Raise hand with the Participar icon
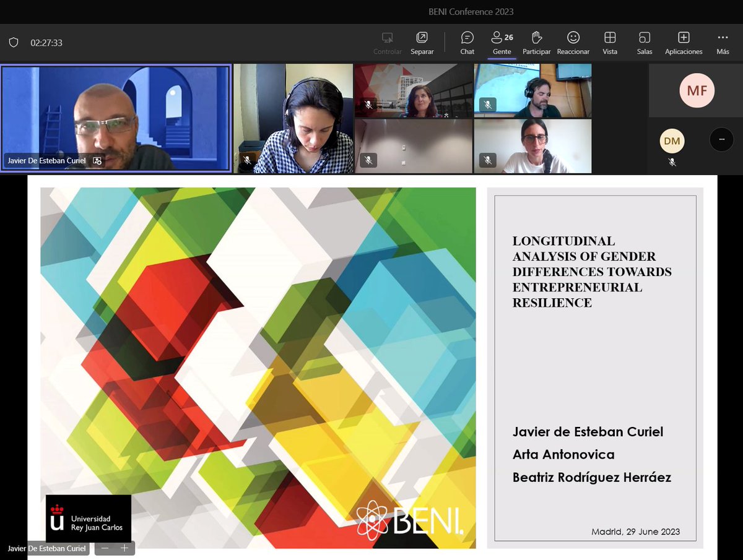 [536, 42]
